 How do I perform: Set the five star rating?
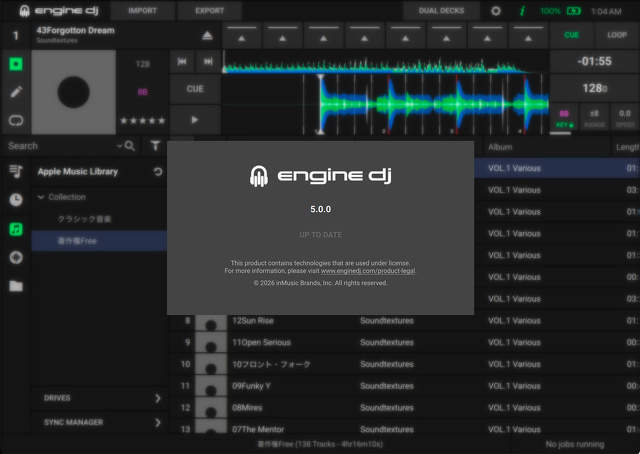[142, 121]
